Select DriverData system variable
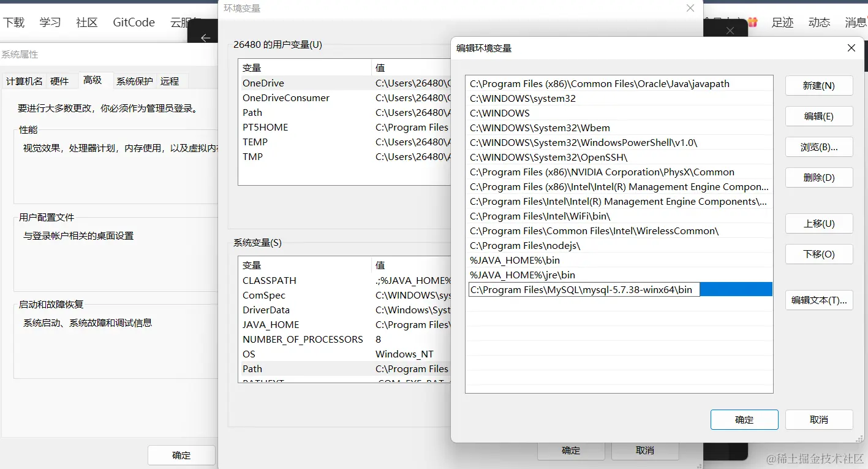This screenshot has height=469, width=868. click(345, 310)
